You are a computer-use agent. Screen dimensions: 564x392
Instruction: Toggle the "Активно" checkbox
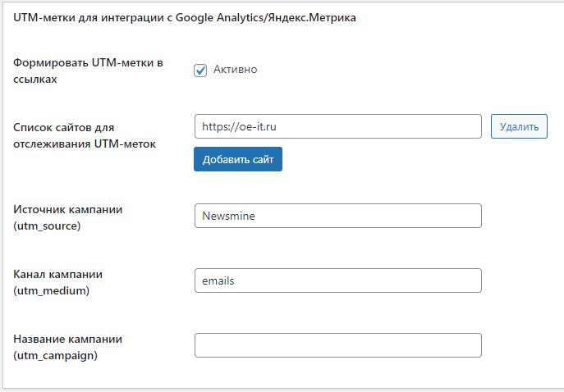click(x=200, y=71)
